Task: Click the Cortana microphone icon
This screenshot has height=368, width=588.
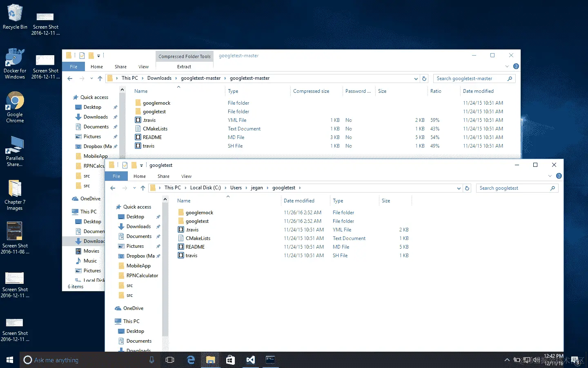Action: [x=151, y=360]
